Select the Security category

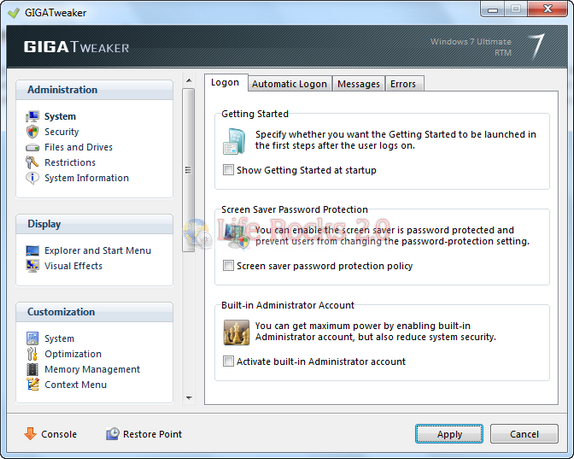click(62, 132)
